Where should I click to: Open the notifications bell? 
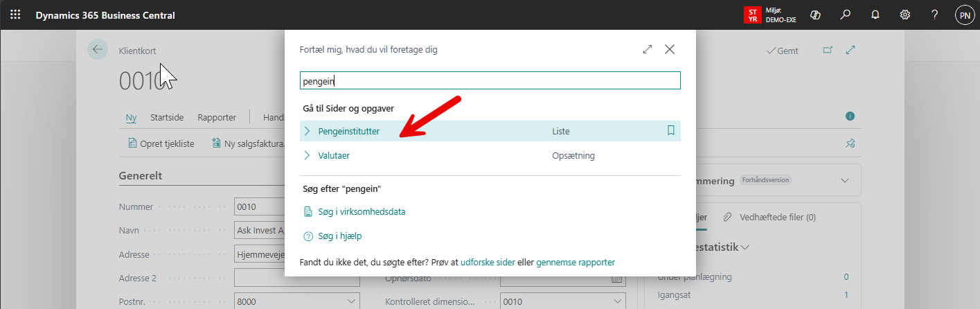click(875, 15)
